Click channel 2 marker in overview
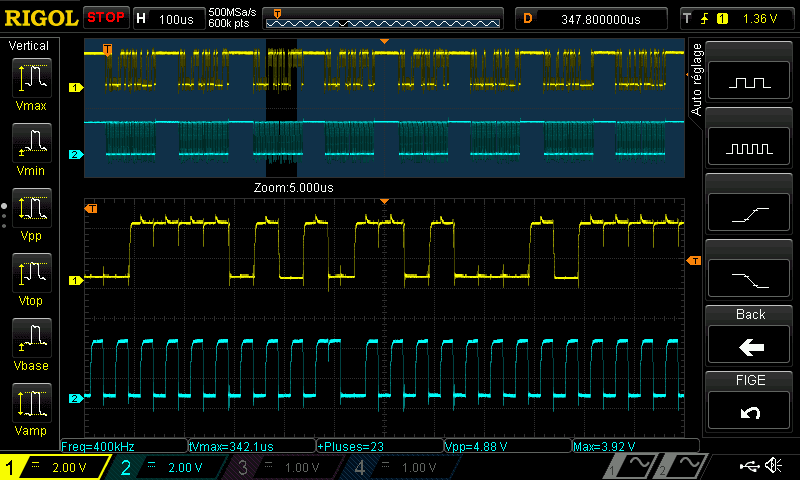 pos(76,154)
